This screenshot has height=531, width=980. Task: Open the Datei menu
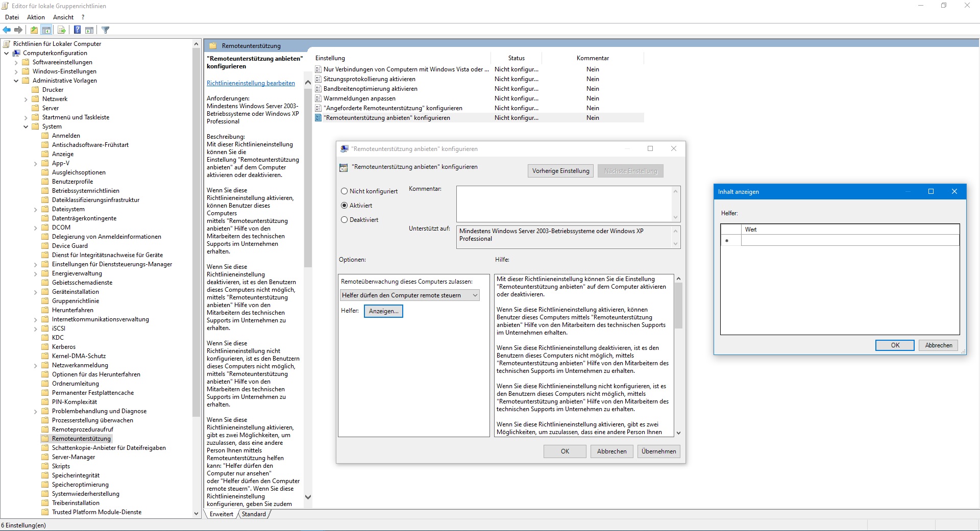(x=12, y=17)
